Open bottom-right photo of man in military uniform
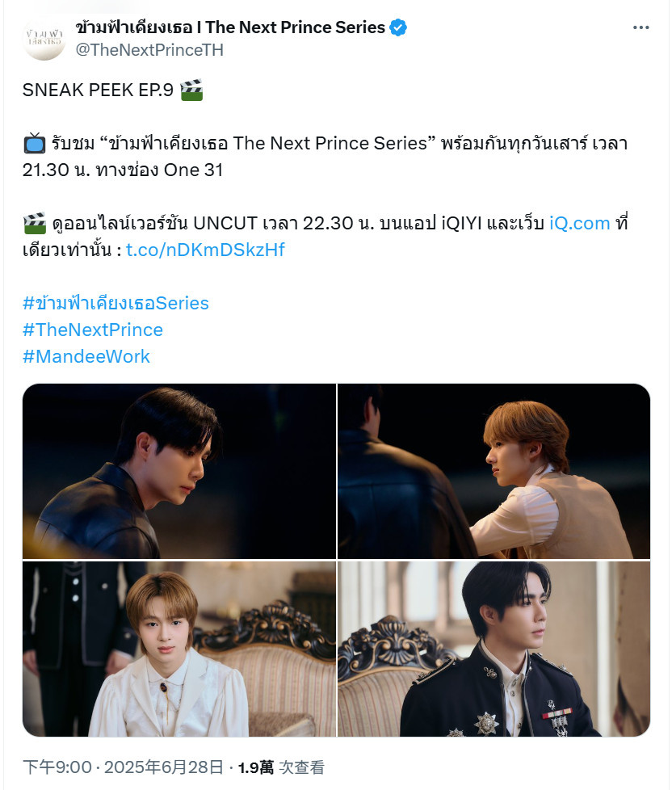The height and width of the screenshot is (790, 672). pos(493,649)
